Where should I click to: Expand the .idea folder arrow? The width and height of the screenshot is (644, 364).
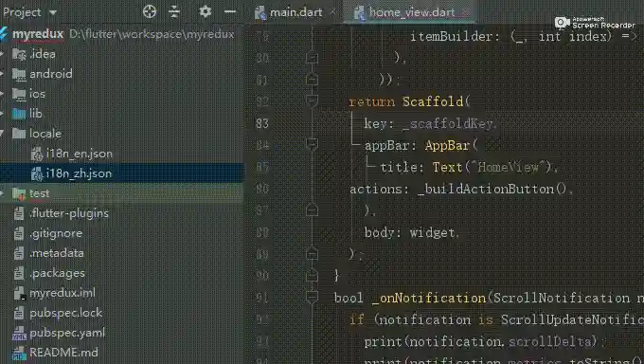pos(3,54)
